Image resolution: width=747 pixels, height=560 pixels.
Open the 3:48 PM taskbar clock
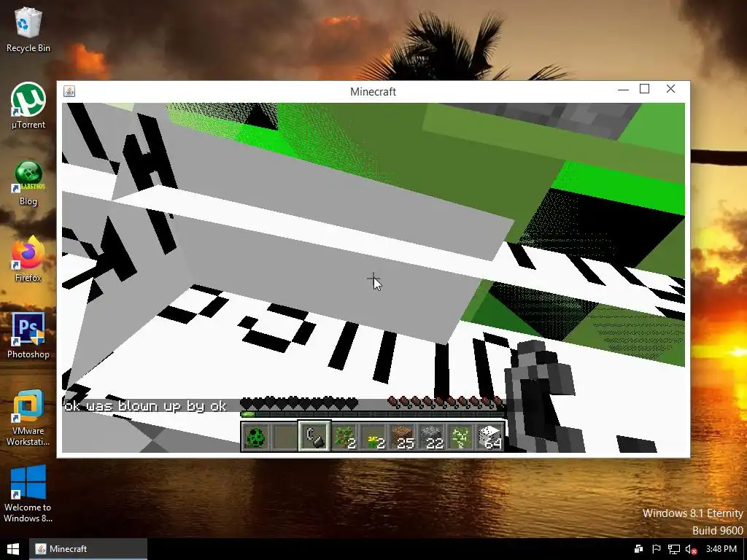721,549
